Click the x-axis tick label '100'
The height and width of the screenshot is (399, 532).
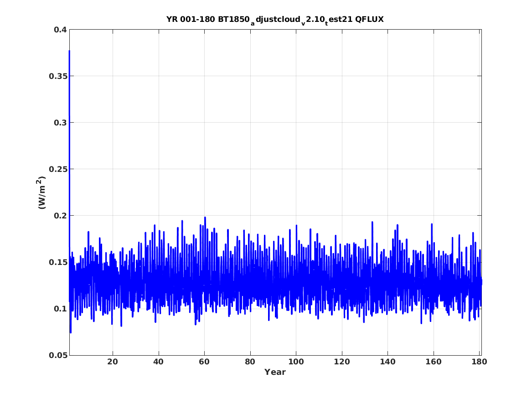[x=296, y=362]
